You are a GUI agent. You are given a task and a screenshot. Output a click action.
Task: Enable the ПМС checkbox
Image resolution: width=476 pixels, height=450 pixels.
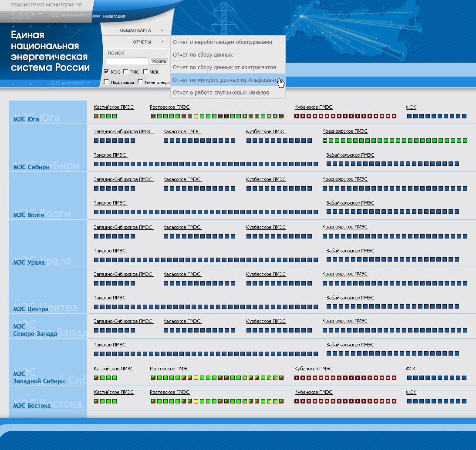tap(125, 72)
